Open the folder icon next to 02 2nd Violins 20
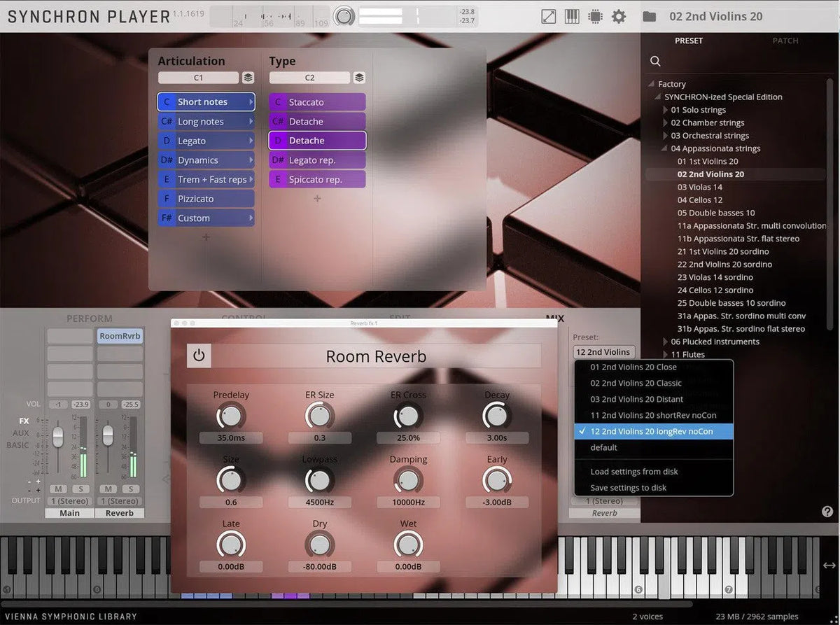Viewport: 840px width, 625px height. (649, 16)
